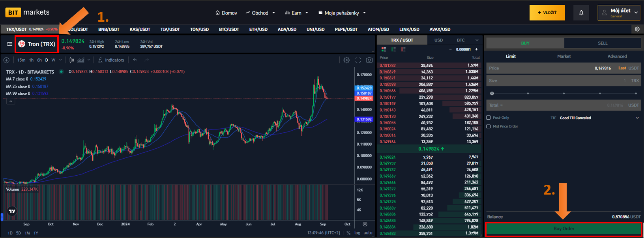644x238 pixels.
Task: Open notifications bell icon
Action: point(581,13)
